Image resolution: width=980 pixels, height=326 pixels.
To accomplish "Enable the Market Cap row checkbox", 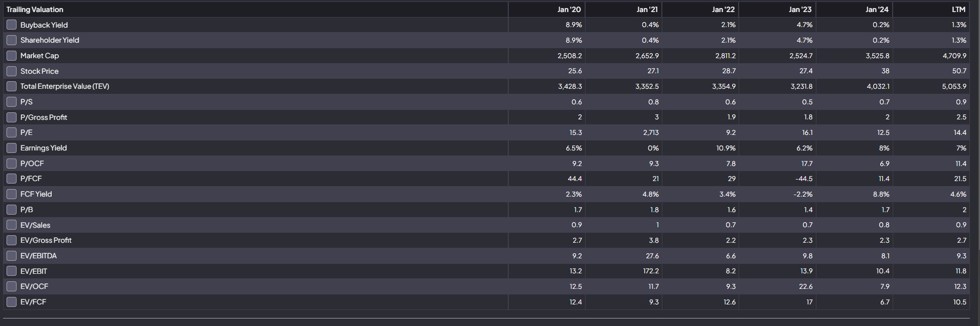I will [x=12, y=56].
